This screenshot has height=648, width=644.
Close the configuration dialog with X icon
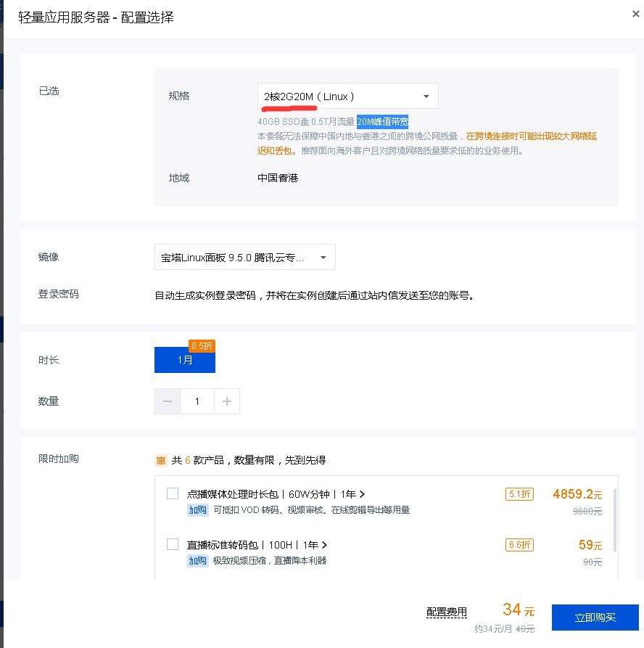(636, 14)
